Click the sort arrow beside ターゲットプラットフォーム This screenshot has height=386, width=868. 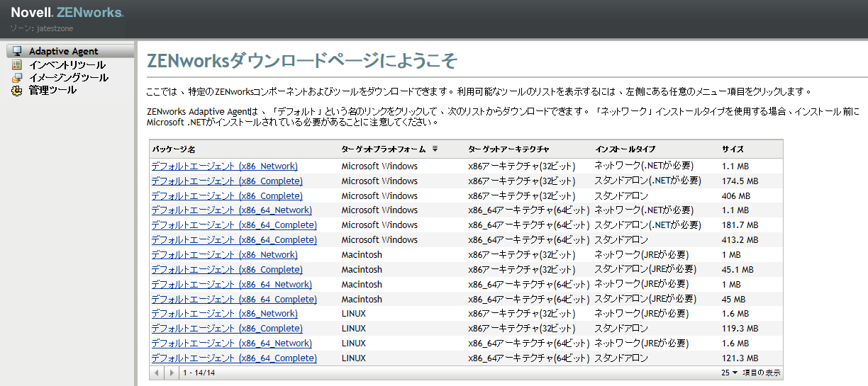tap(435, 149)
